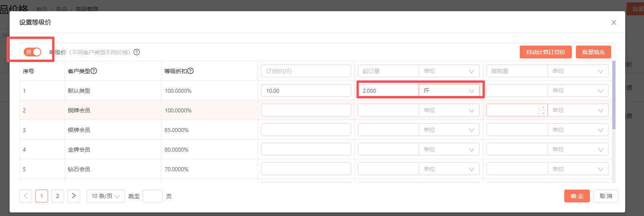The height and width of the screenshot is (216, 644).
Task: Click 默认类型 订货价 field showing 10.00
Action: (306, 90)
